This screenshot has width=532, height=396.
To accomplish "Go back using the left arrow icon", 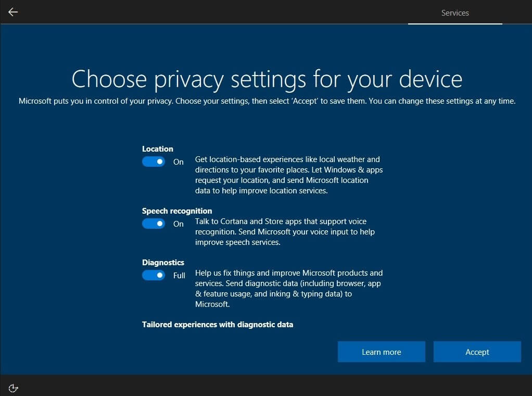I will point(13,12).
